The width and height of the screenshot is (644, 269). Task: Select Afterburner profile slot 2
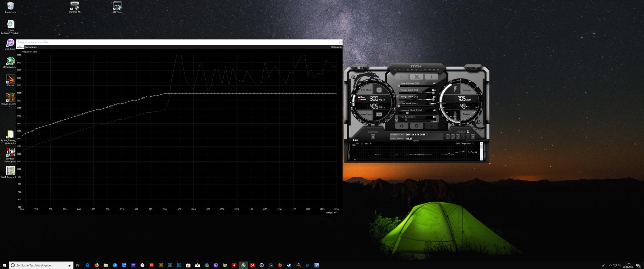452,137
